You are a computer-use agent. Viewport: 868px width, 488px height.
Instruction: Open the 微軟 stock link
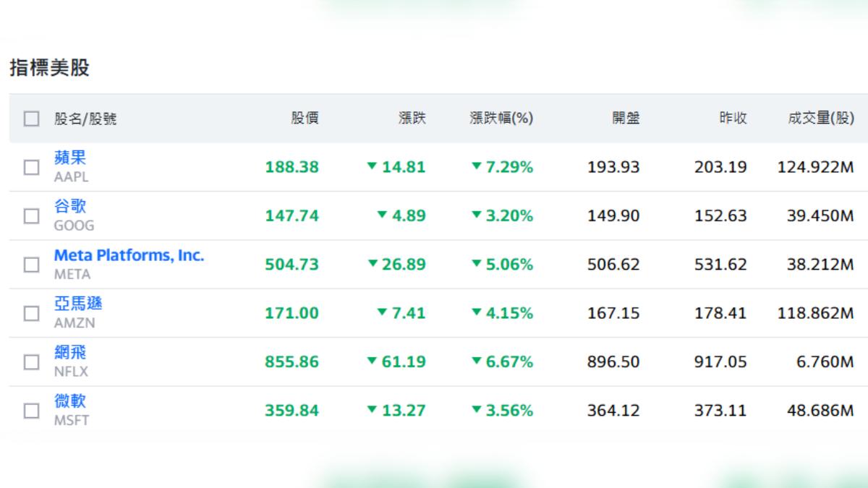click(70, 401)
